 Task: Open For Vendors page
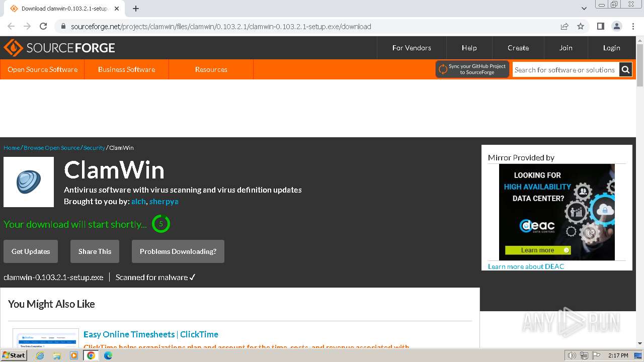412,48
